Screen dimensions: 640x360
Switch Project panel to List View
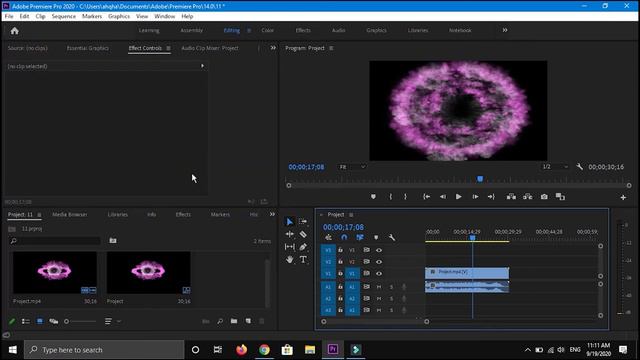[26, 321]
